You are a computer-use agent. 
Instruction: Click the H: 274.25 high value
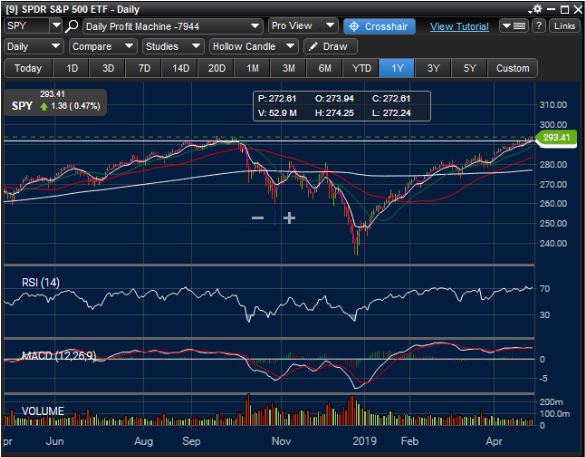(x=334, y=113)
